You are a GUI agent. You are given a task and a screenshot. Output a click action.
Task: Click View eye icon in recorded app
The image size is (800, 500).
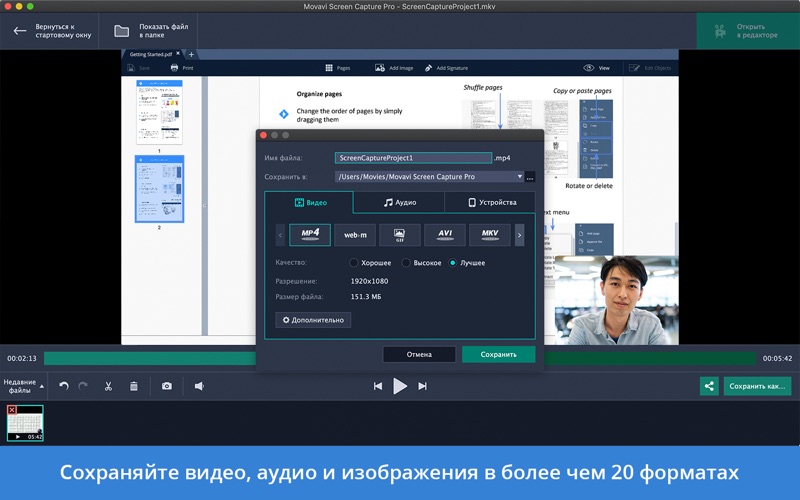588,68
